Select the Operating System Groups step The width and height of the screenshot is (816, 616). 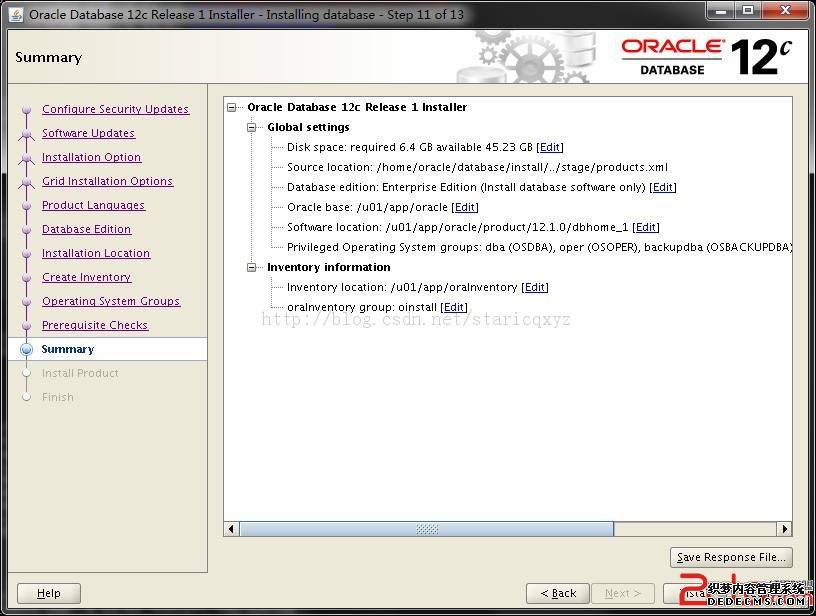[111, 301]
